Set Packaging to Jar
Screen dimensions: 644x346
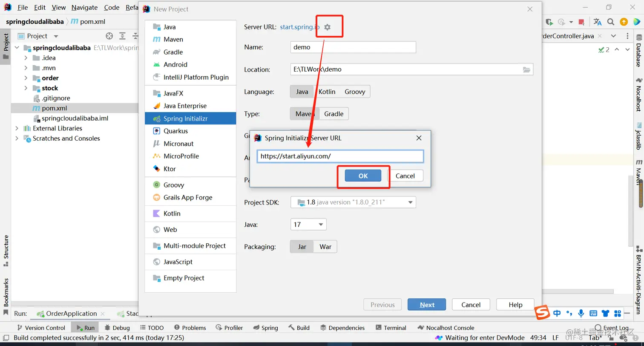tap(302, 247)
